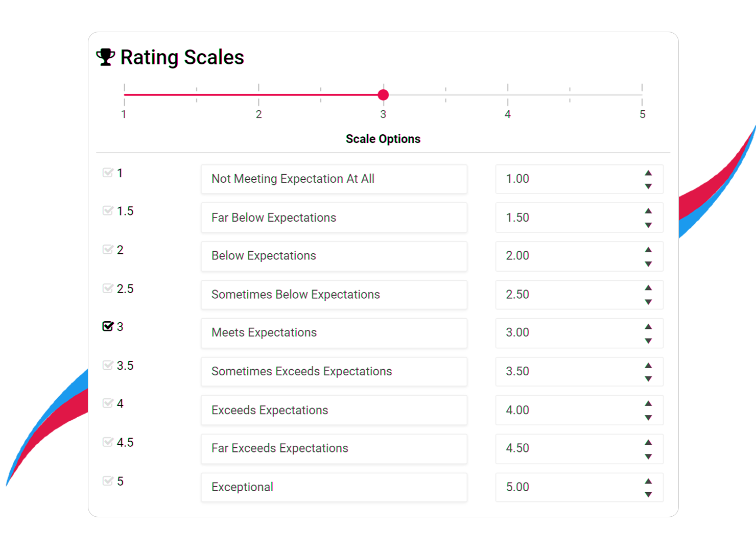Decrement the 3.00 value for Meets Expectations

pos(648,340)
